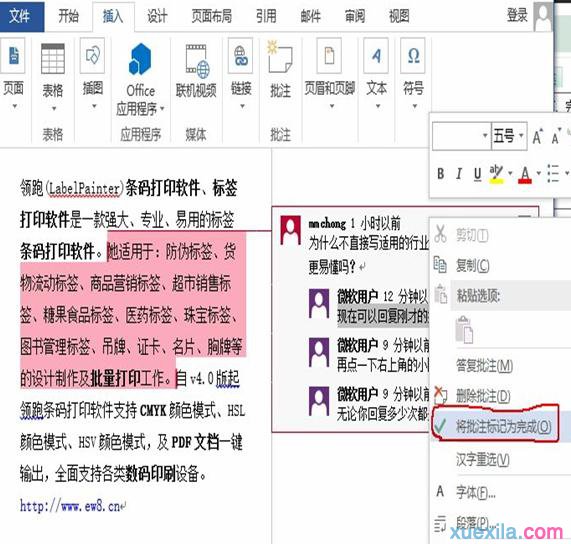Viewport: 571px width, 544px height.
Task: Click the http://www.ew8.cn hyperlink
Action: (x=70, y=506)
